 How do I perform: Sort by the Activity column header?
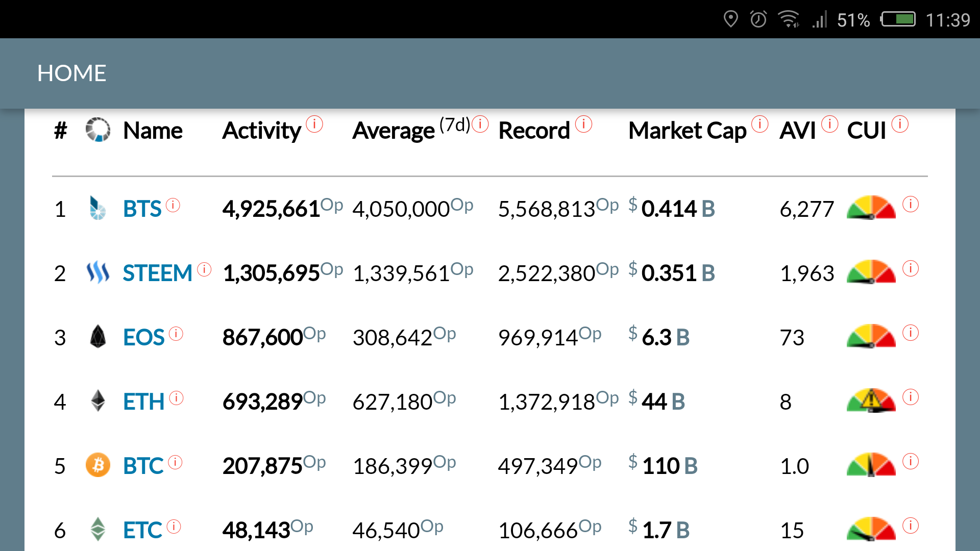[x=261, y=131]
